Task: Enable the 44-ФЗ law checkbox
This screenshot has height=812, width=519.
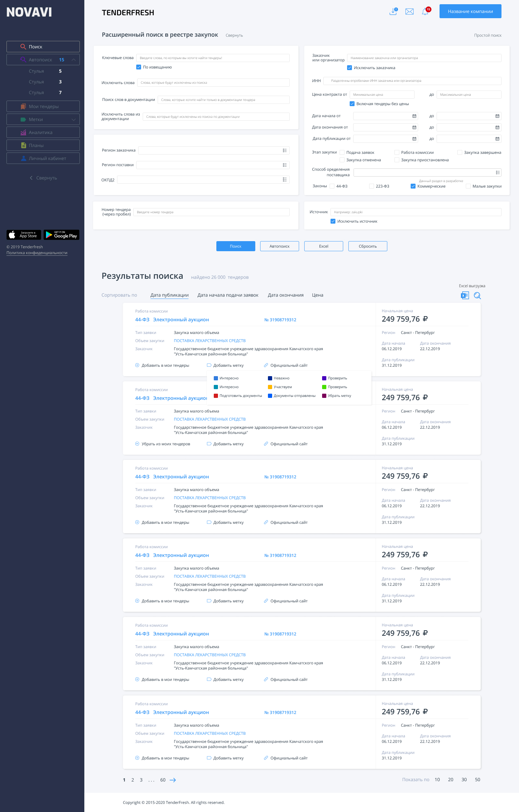Action: (x=332, y=186)
